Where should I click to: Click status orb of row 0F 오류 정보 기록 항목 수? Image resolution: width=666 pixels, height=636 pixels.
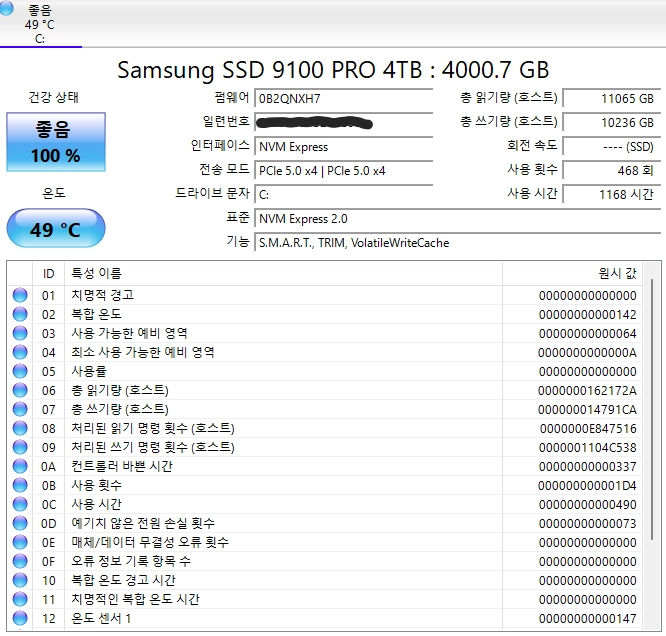20,561
